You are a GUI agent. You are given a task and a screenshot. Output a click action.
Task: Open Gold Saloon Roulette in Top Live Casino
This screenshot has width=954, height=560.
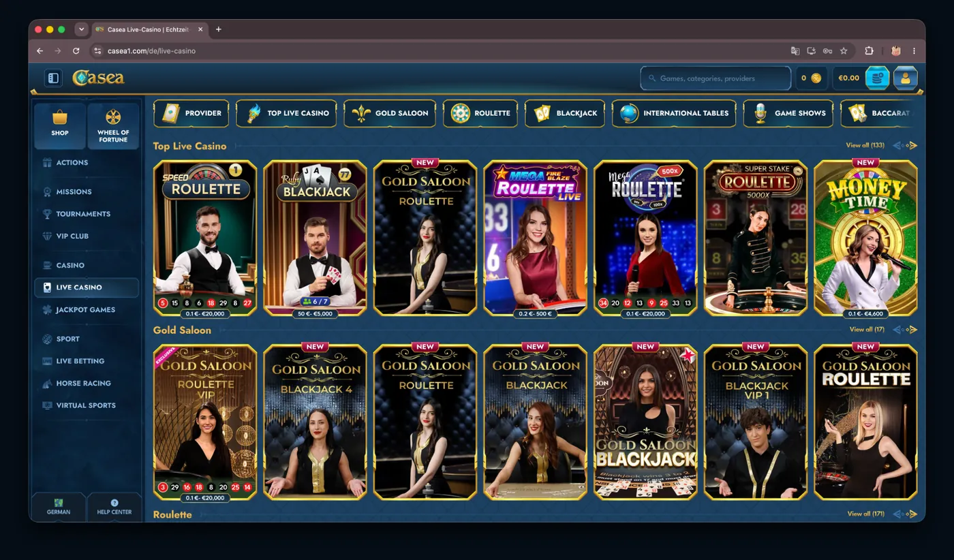click(x=425, y=238)
